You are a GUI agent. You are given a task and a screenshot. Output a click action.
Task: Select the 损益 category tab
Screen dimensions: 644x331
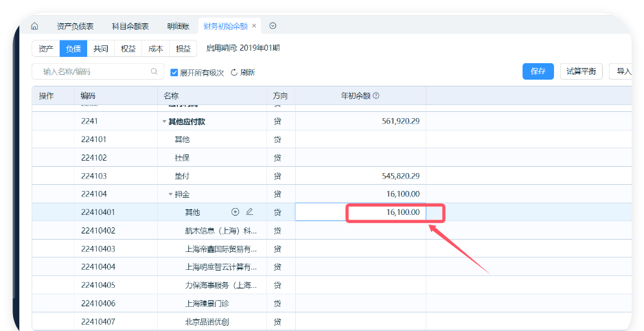coord(183,49)
